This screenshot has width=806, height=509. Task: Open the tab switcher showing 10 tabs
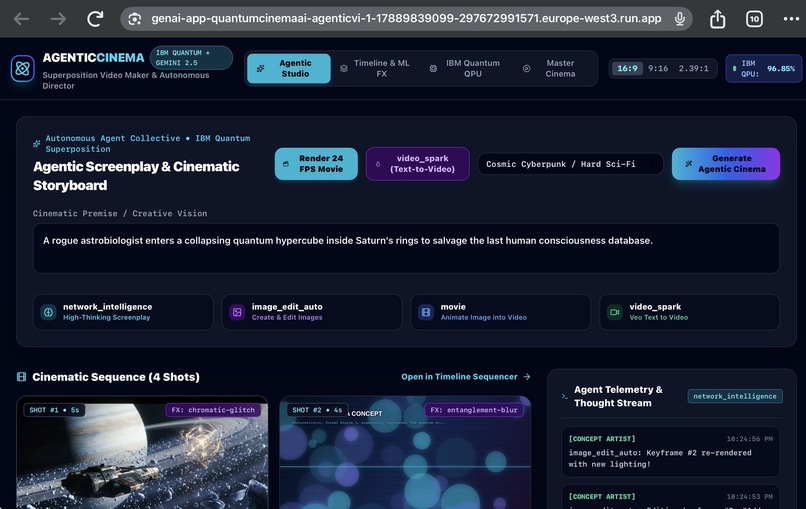tap(754, 19)
